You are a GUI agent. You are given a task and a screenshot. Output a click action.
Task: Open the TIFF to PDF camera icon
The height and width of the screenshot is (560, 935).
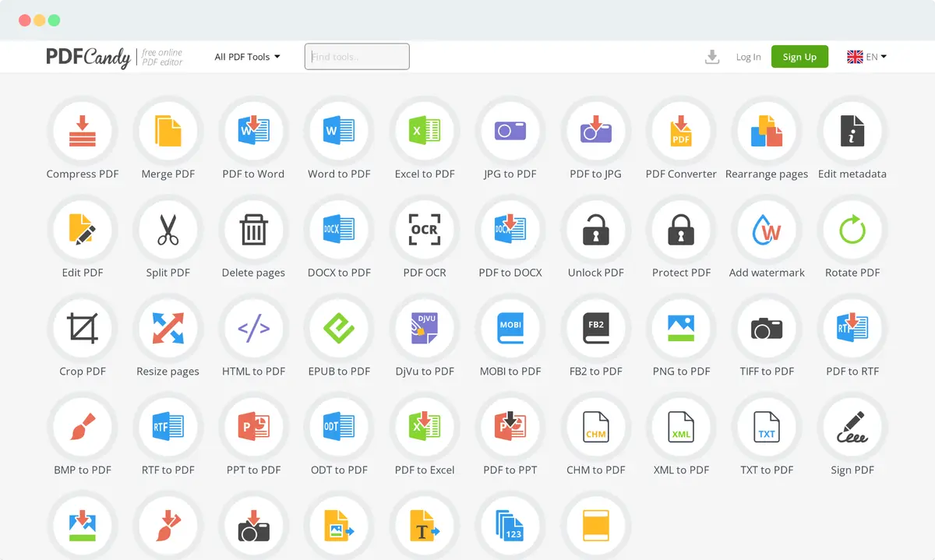pyautogui.click(x=767, y=328)
